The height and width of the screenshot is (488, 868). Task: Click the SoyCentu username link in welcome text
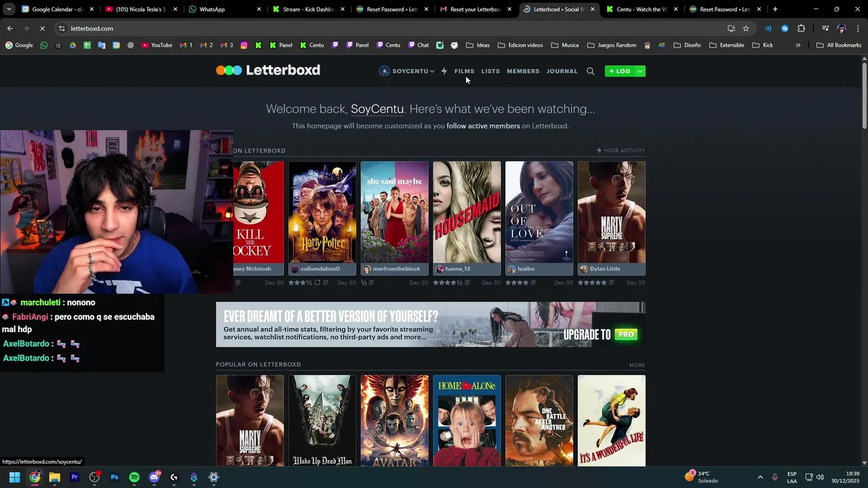(x=377, y=109)
